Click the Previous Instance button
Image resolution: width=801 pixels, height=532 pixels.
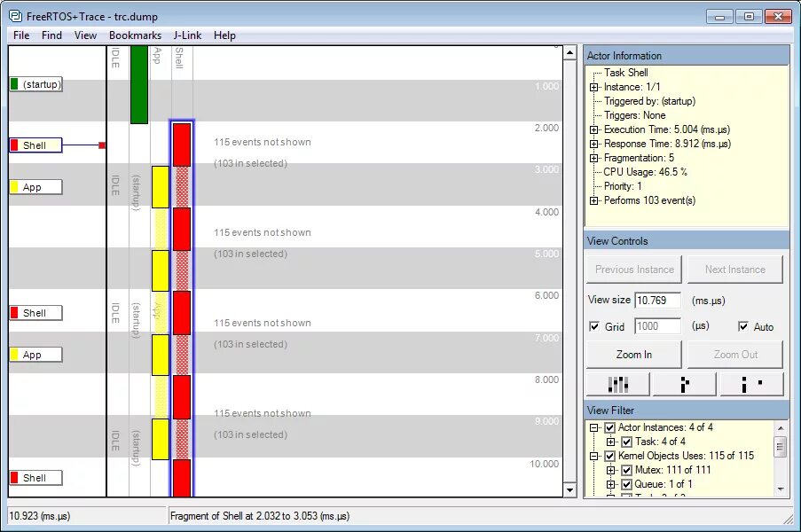point(634,270)
